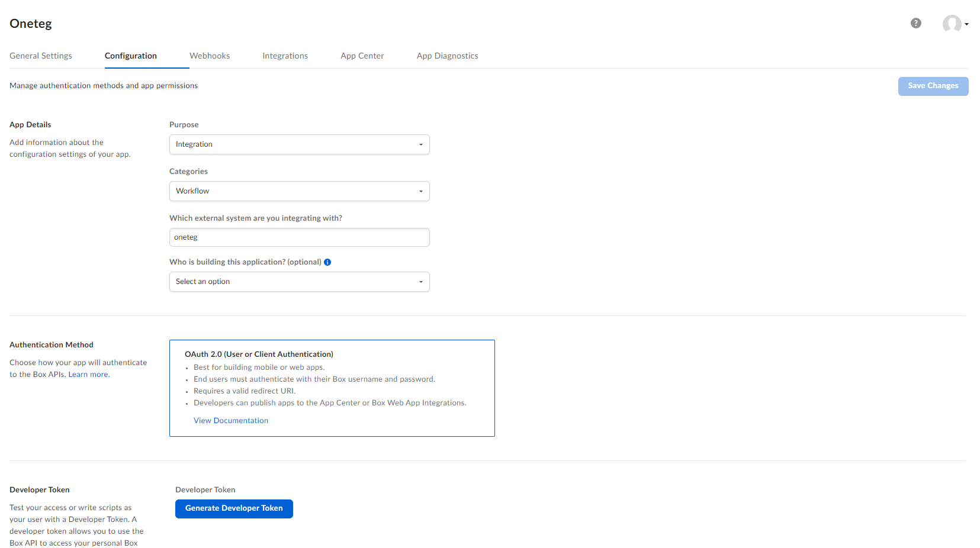Select the OAuth 2.0 authentication method card
This screenshot has height=548, width=980.
(x=332, y=388)
